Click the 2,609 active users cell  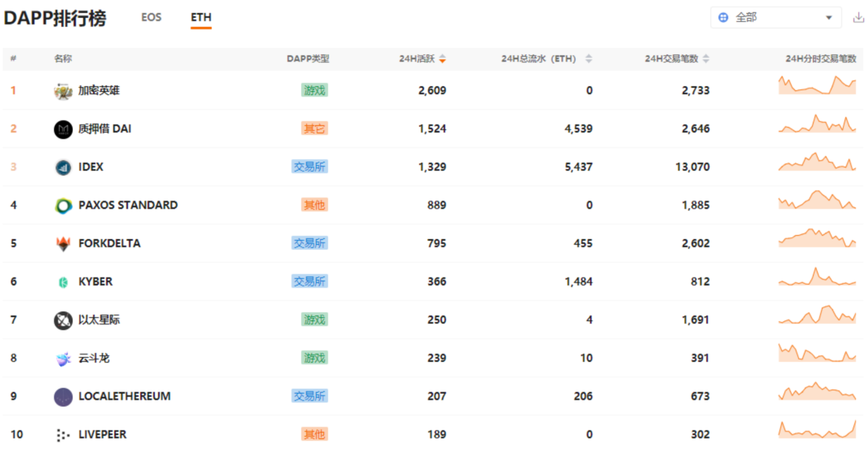click(432, 91)
